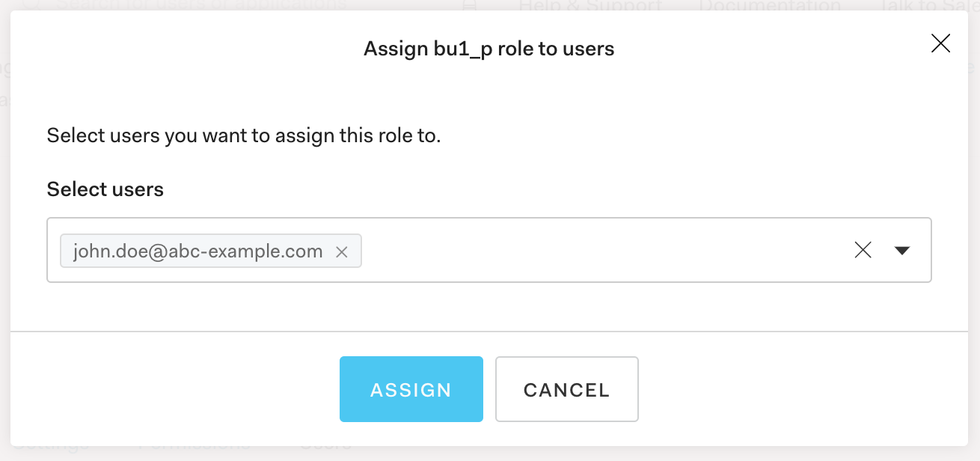Click the john.doe@abc-example.com user chip label
Image resolution: width=980 pixels, height=461 pixels.
tap(197, 251)
